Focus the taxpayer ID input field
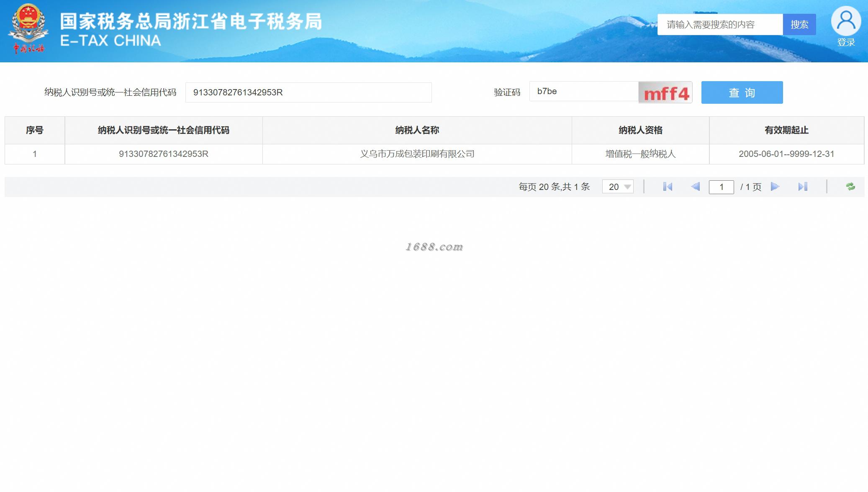Image resolution: width=868 pixels, height=492 pixels. point(308,92)
